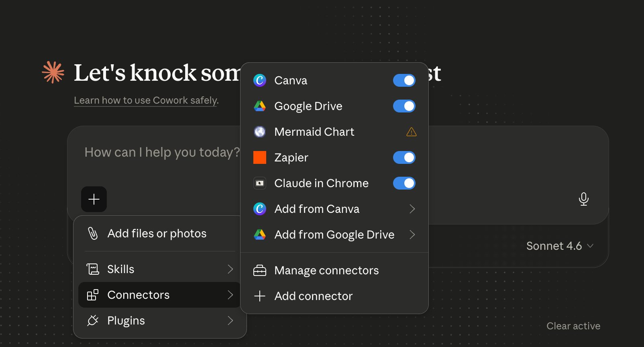Toggle the Zapier connector off

pos(404,157)
